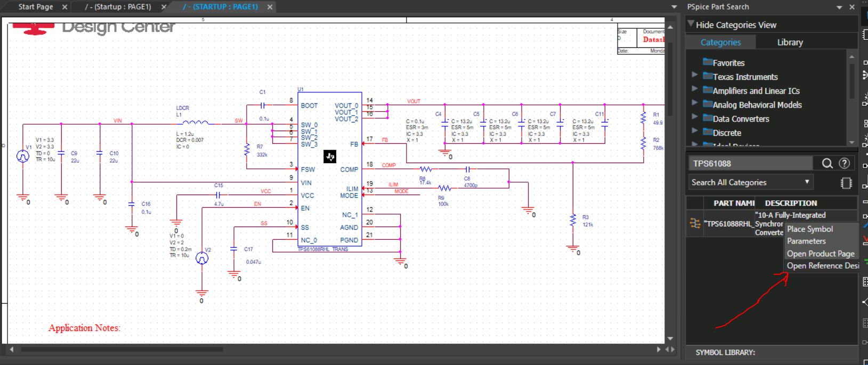Screen dimensions: 868x365
Task: Select the part icon in the TPS61088RHL result row
Action: click(x=695, y=223)
